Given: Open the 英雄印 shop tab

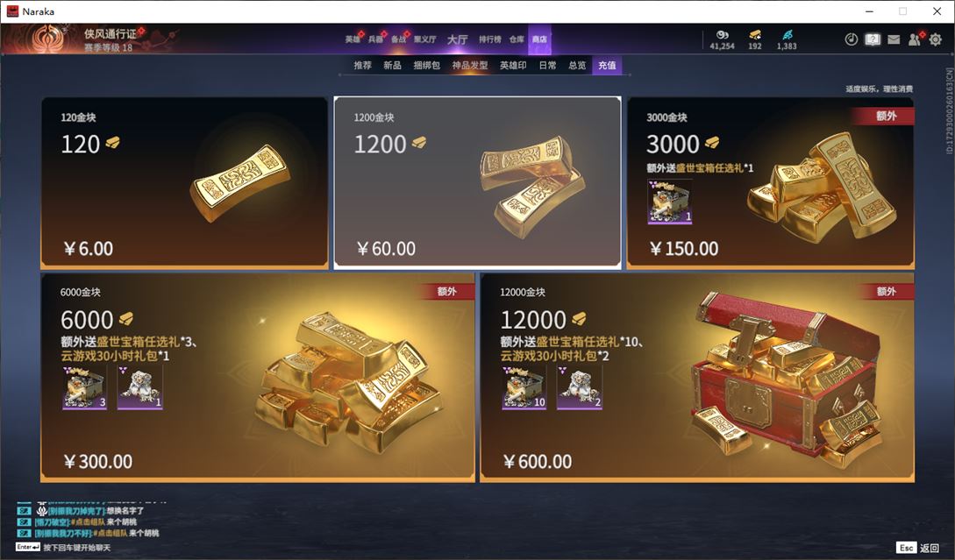Looking at the screenshot, I should pyautogui.click(x=513, y=65).
